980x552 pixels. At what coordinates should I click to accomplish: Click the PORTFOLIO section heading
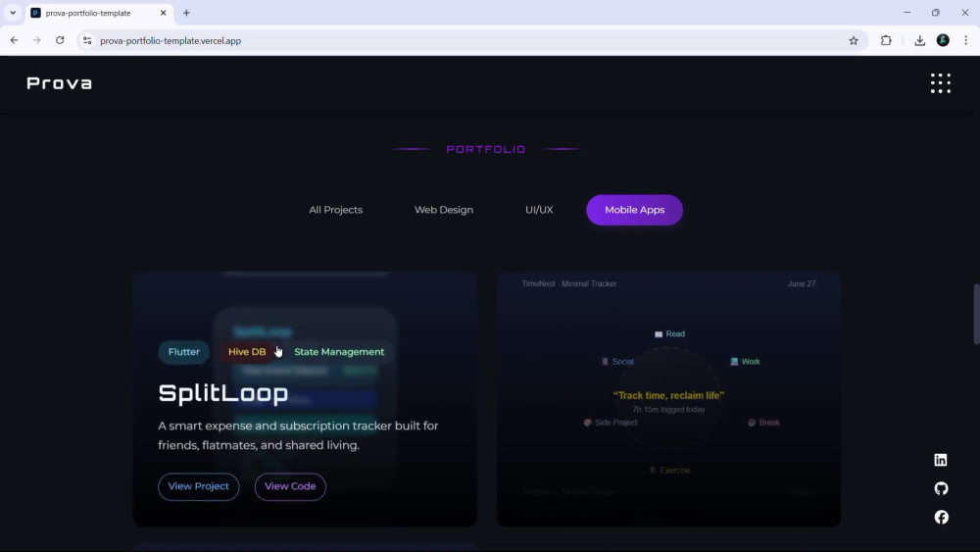pyautogui.click(x=486, y=149)
